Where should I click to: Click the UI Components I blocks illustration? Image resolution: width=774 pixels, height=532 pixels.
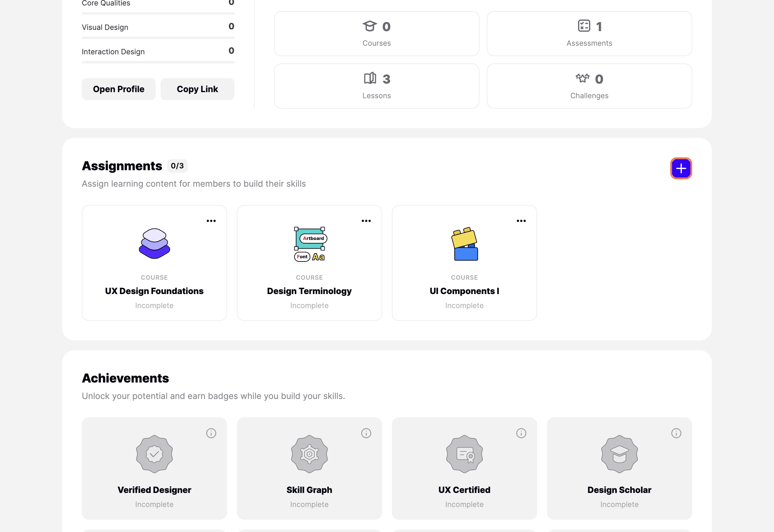point(465,244)
